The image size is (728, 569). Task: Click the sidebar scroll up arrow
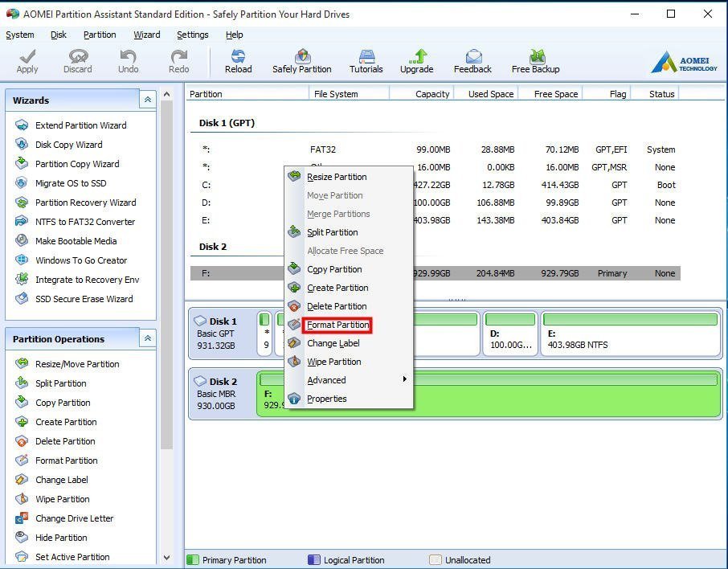(166, 94)
